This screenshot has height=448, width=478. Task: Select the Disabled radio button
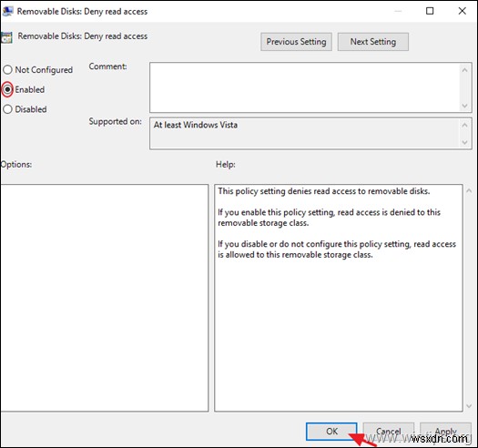[x=7, y=109]
